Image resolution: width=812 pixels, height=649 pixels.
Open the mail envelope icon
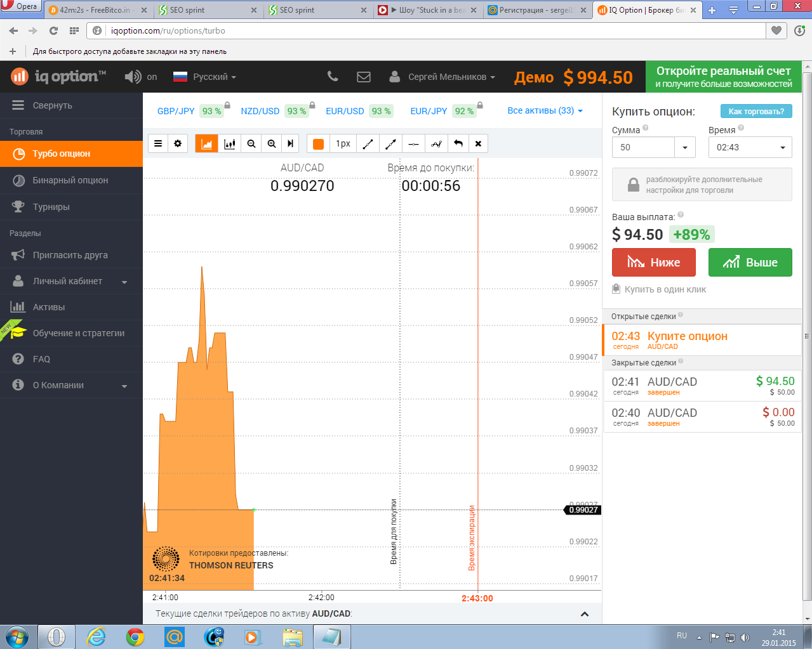[364, 77]
